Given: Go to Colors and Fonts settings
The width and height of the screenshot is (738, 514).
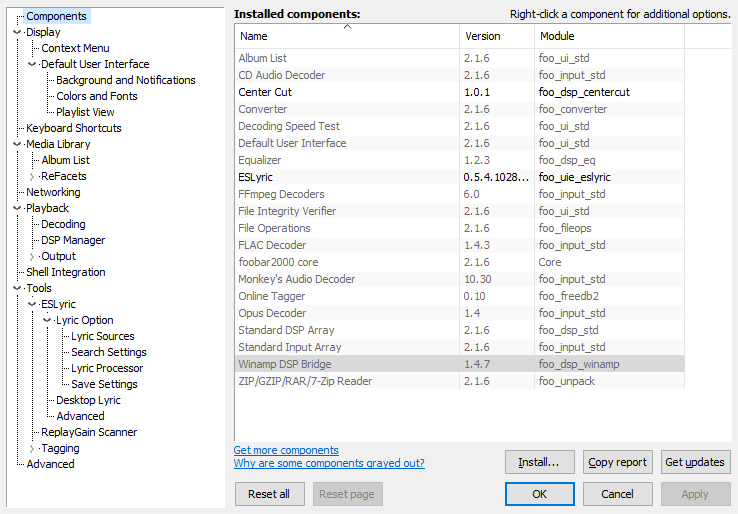Looking at the screenshot, I should point(96,96).
